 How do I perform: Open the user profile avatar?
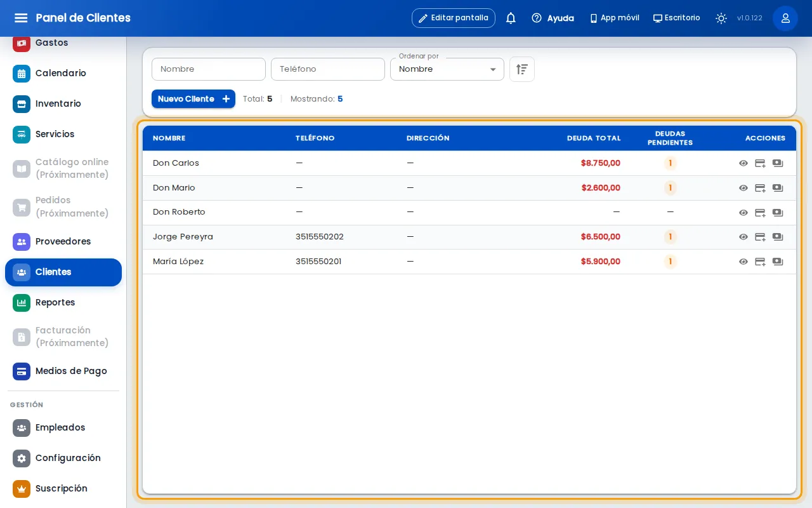tap(785, 18)
